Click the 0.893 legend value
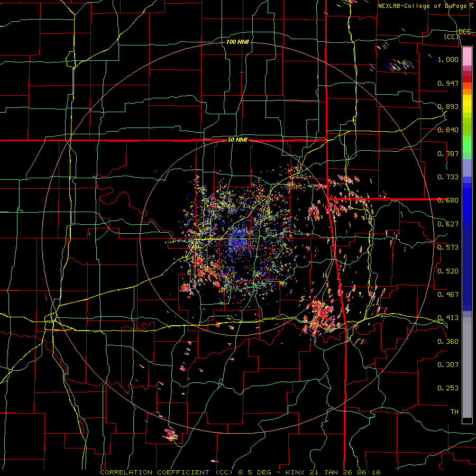Screen dimensions: 476x476 point(448,106)
